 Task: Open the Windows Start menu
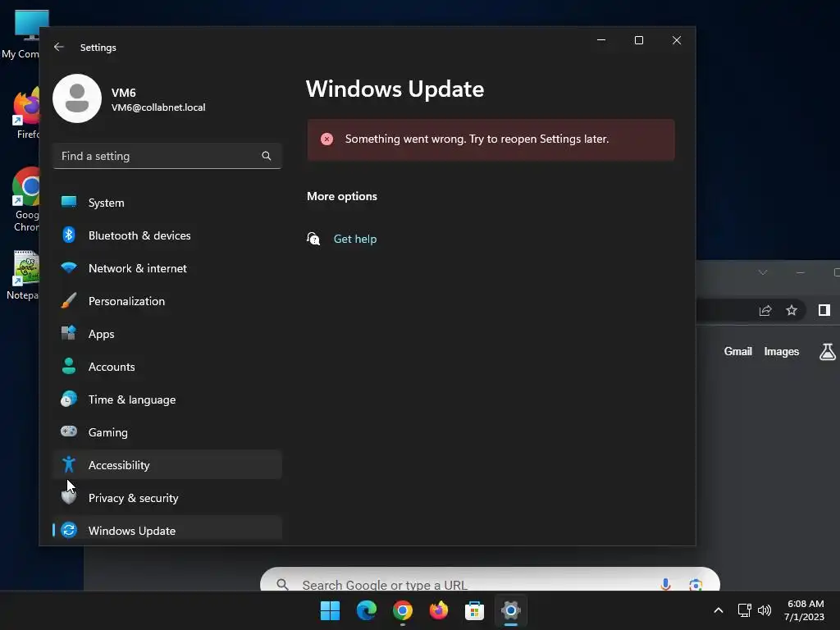tap(330, 610)
